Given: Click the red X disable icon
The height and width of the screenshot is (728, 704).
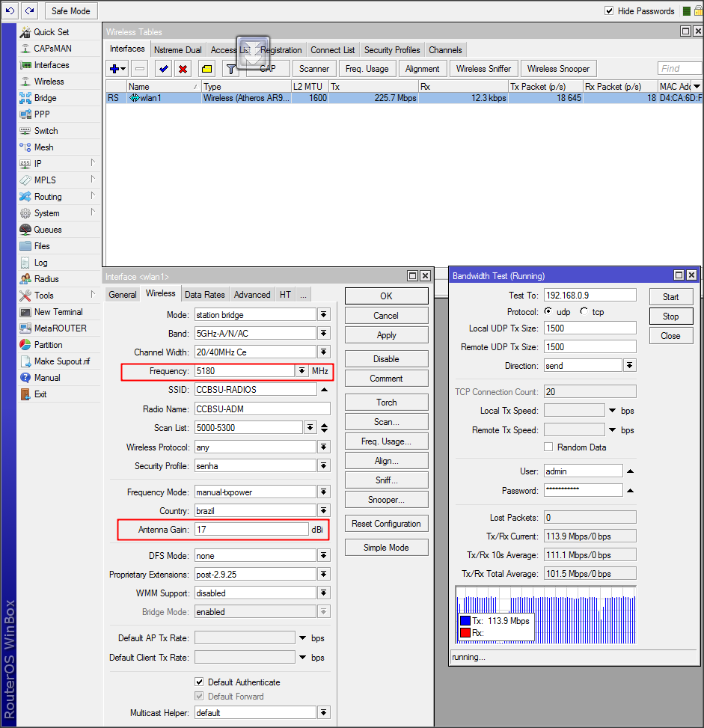Looking at the screenshot, I should (183, 69).
